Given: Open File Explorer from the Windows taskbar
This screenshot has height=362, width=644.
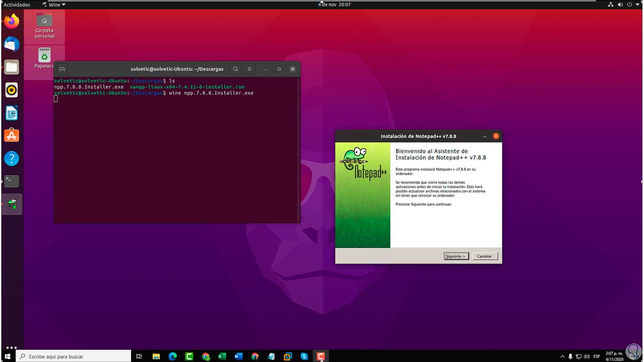Looking at the screenshot, I should pyautogui.click(x=156, y=356).
